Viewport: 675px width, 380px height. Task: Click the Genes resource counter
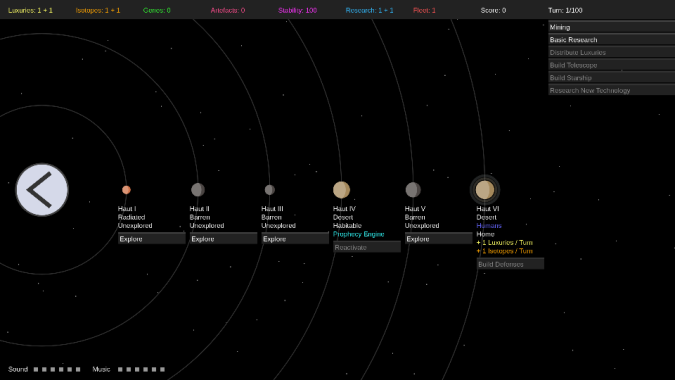[x=157, y=10]
